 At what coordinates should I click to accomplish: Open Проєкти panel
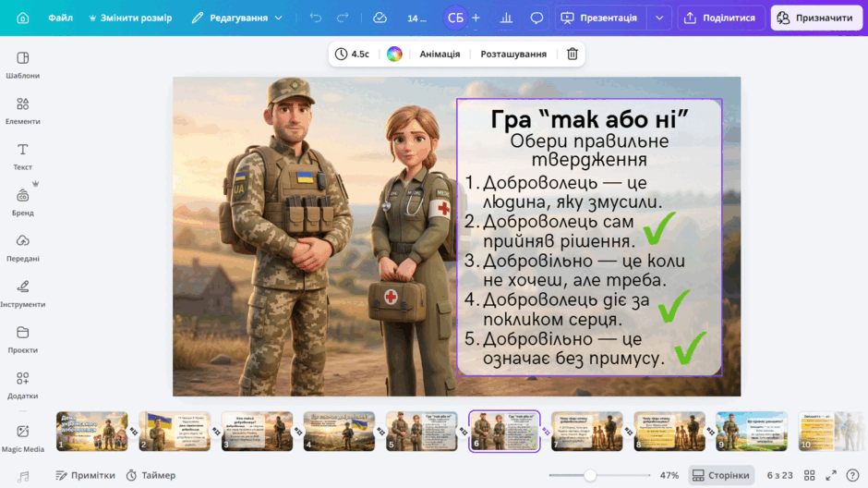point(23,339)
